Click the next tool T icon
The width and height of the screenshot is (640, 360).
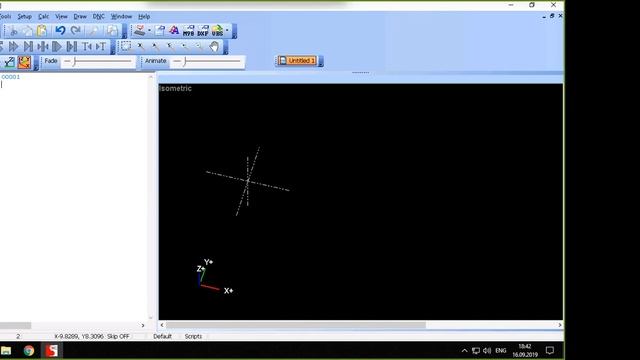[101, 47]
